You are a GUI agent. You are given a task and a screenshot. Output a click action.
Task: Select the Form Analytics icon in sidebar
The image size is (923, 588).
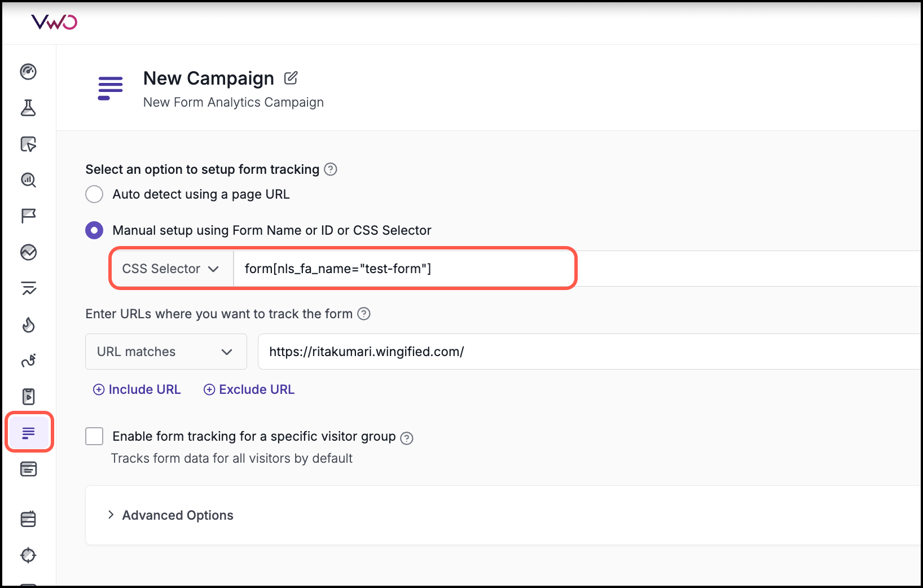click(29, 433)
